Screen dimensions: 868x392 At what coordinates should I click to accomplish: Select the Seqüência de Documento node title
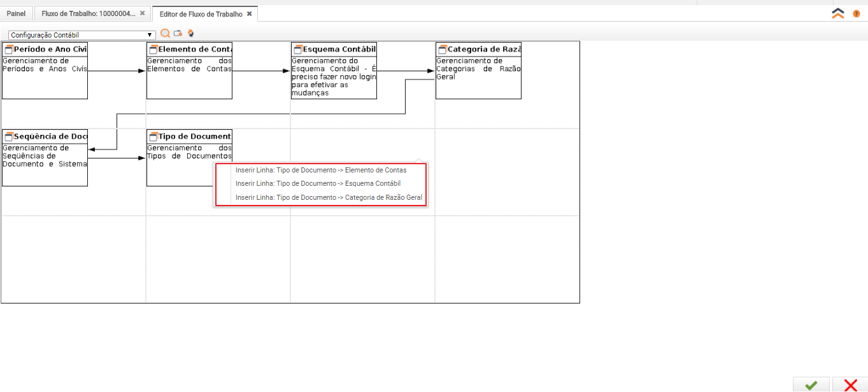pyautogui.click(x=50, y=136)
